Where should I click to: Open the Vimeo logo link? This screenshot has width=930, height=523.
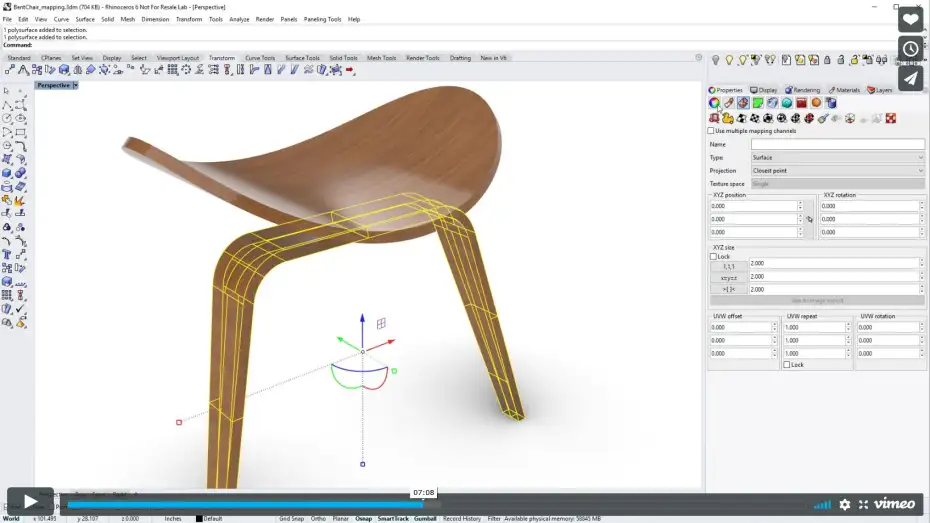pyautogui.click(x=895, y=504)
